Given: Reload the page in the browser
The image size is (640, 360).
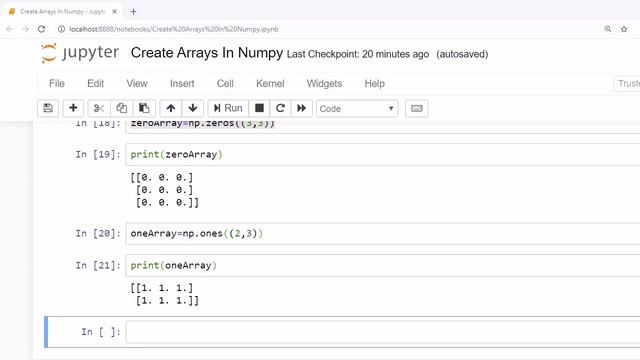Looking at the screenshot, I should (x=41, y=29).
